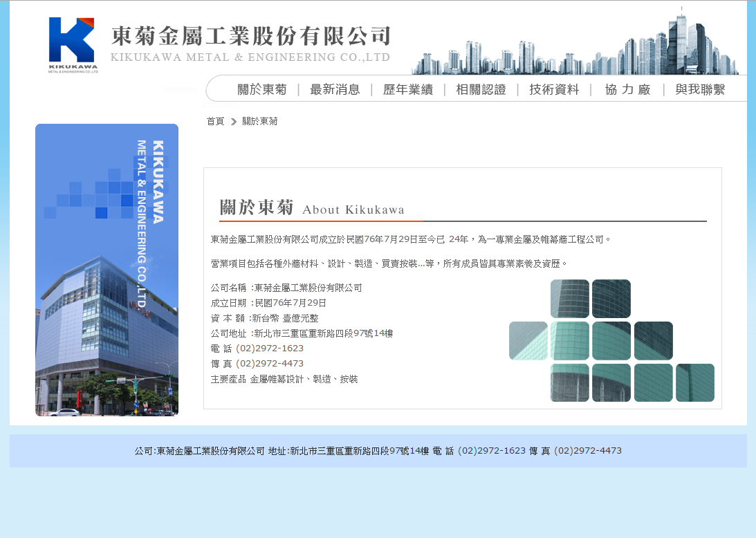The image size is (756, 538).
Task: Open the 關於東菊 menu item
Action: click(x=261, y=89)
